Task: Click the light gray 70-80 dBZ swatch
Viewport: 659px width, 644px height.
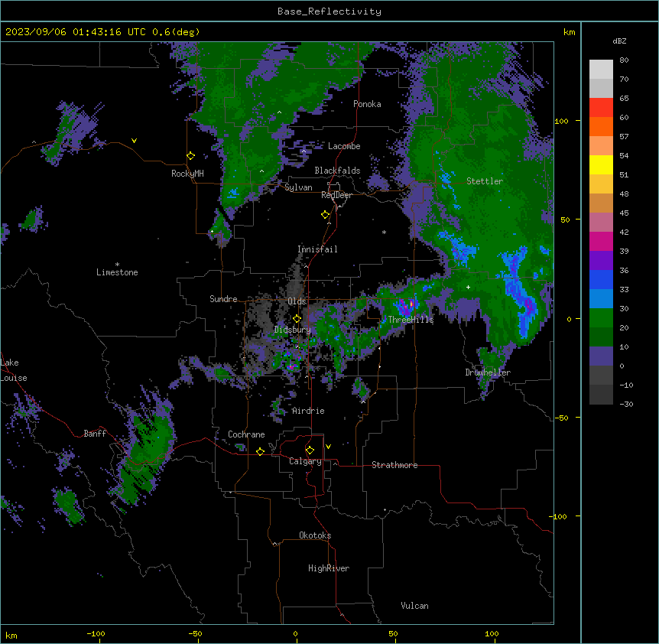Action: tap(601, 70)
